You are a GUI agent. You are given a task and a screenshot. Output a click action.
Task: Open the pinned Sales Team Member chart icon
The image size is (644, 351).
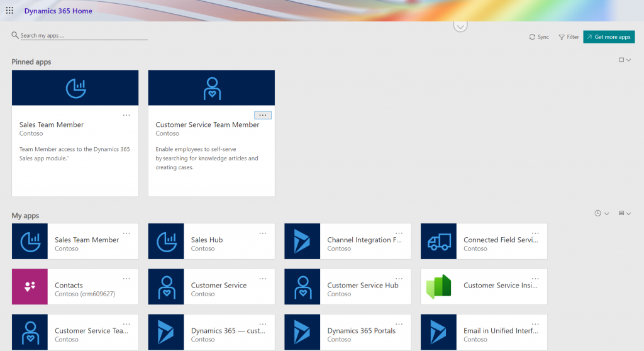[76, 88]
